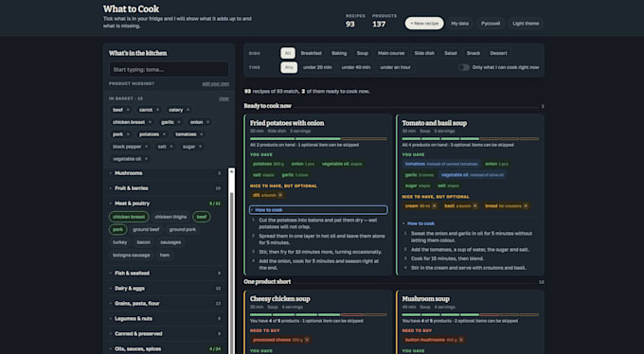Switch to Light theme
This screenshot has height=354, width=644.
(526, 24)
